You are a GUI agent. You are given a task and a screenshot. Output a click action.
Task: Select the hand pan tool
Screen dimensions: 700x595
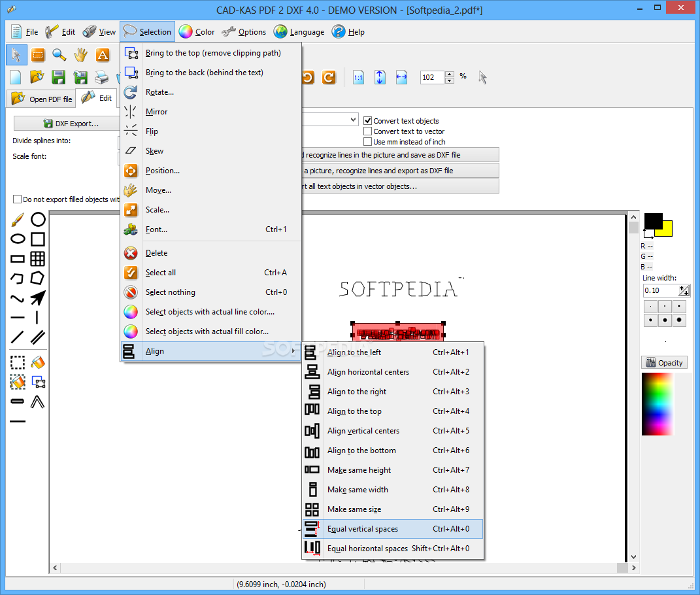tap(81, 55)
